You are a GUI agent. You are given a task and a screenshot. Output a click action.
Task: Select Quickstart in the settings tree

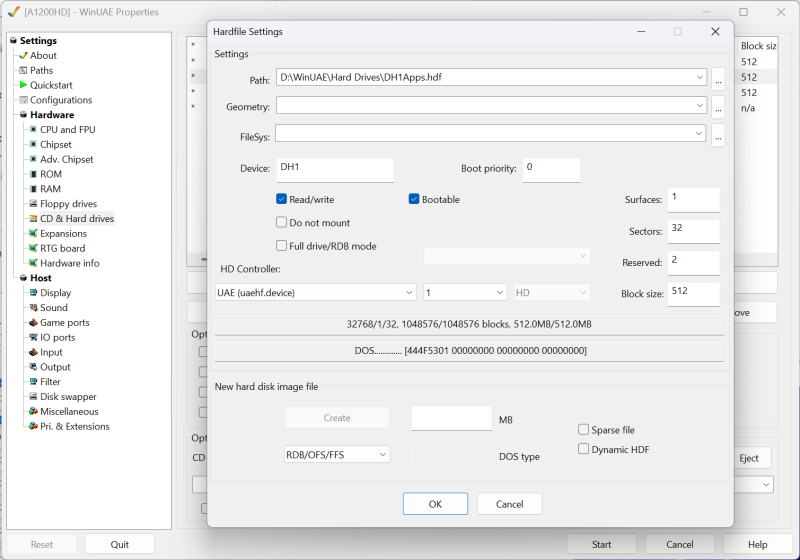[51, 85]
